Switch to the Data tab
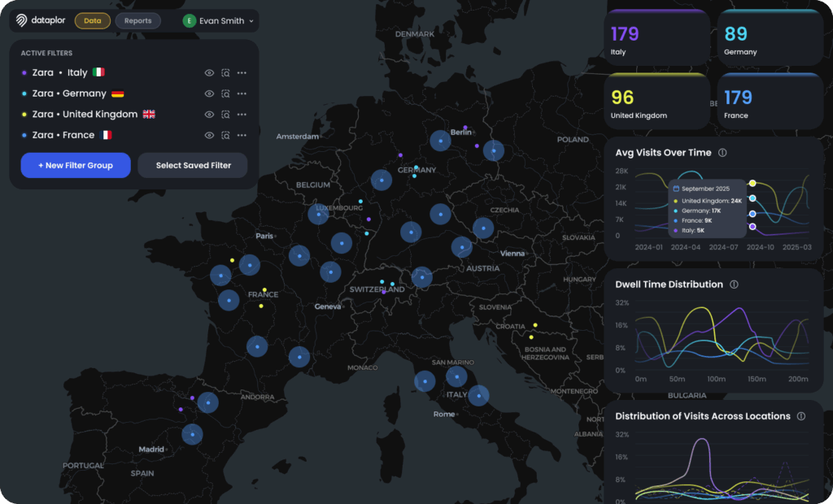Viewport: 833px width, 504px height. [x=93, y=21]
